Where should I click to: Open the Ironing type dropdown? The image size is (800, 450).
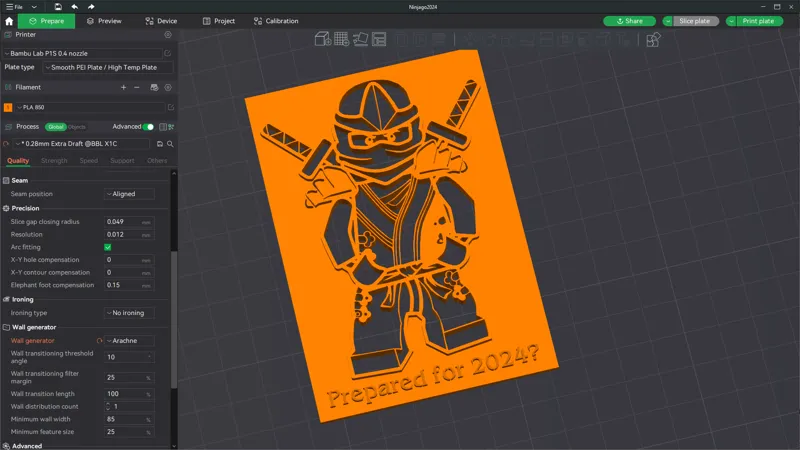(x=129, y=313)
